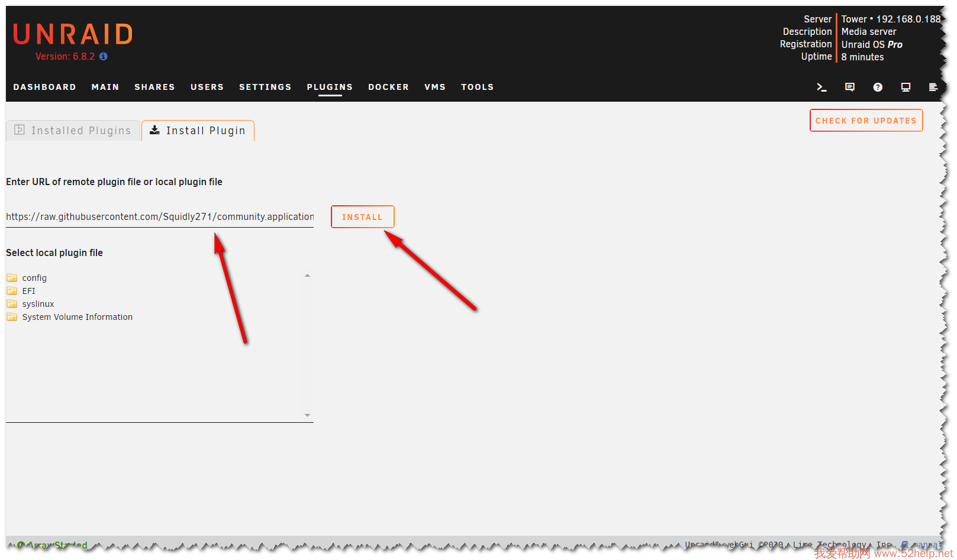Click the INSTALL button
957x560 pixels.
coord(362,217)
